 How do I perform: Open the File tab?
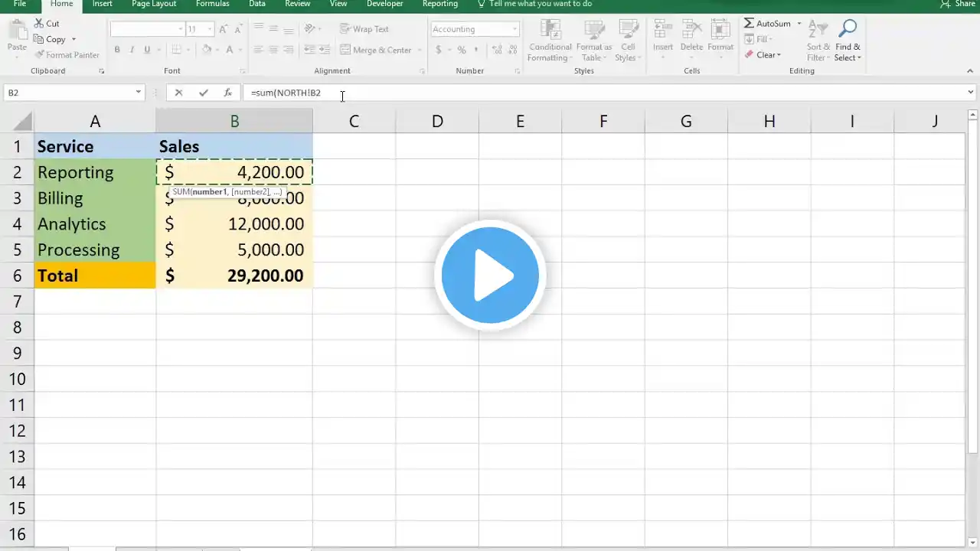pos(20,4)
